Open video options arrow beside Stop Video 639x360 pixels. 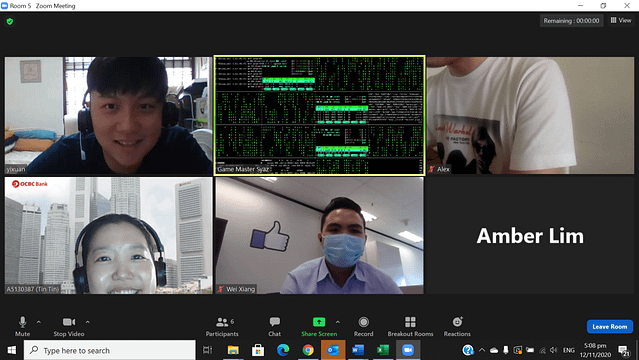(88, 322)
